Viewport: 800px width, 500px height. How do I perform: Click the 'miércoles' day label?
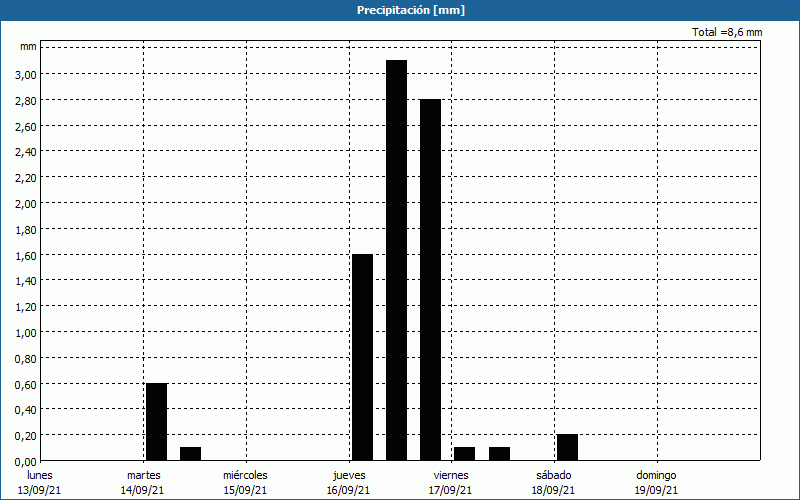[245, 475]
